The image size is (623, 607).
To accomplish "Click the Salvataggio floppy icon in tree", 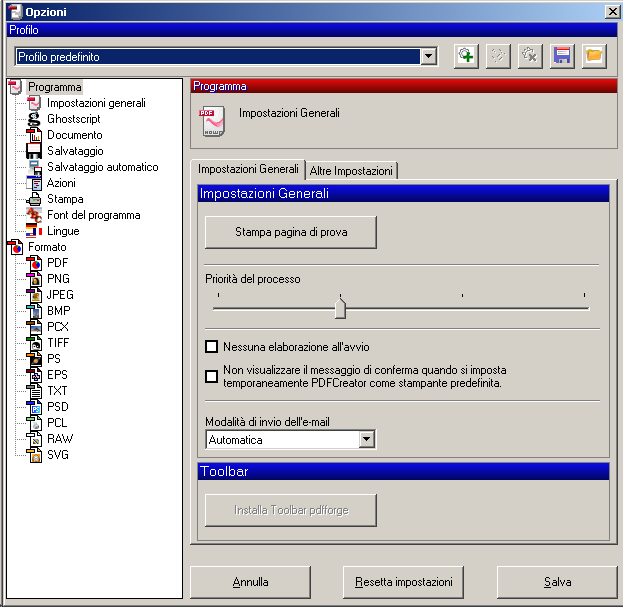I will (34, 151).
